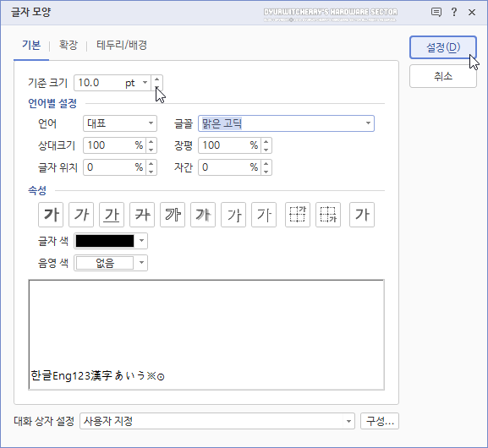This screenshot has height=448, width=488.
Task: Toggle the Underline (밑줄) attribute button
Action: point(112,215)
